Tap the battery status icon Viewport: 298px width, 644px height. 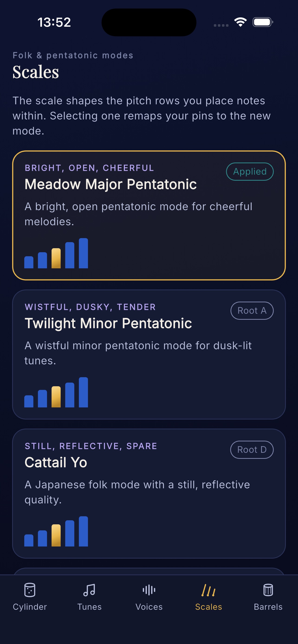point(263,22)
